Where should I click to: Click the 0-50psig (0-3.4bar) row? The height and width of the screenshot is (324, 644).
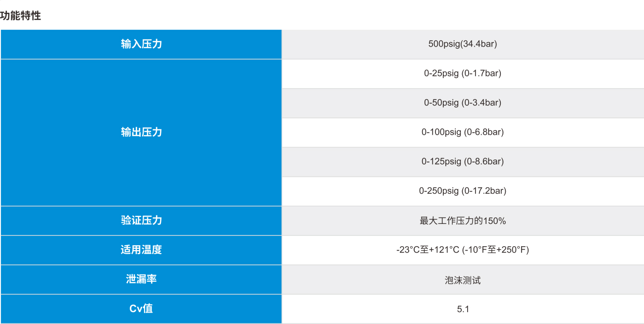click(x=463, y=103)
